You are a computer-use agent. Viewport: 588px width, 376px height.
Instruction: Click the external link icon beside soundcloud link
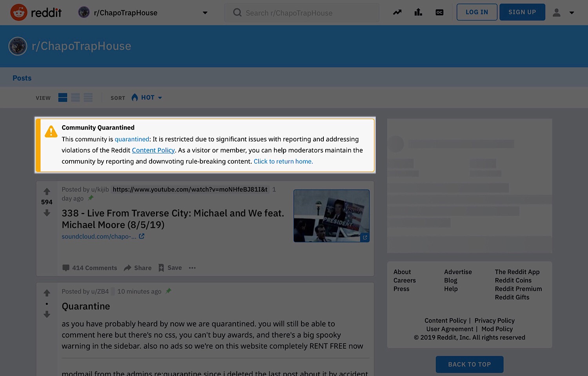tap(142, 236)
